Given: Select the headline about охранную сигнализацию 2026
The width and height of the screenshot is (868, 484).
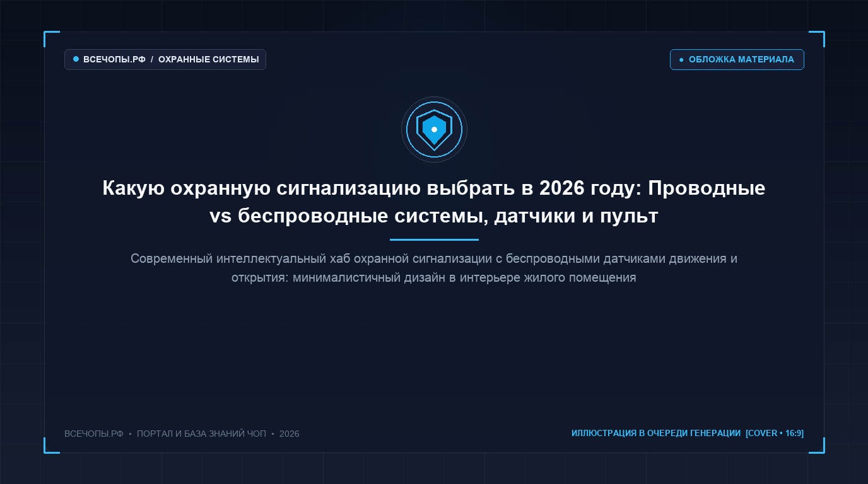Looking at the screenshot, I should 434,202.
